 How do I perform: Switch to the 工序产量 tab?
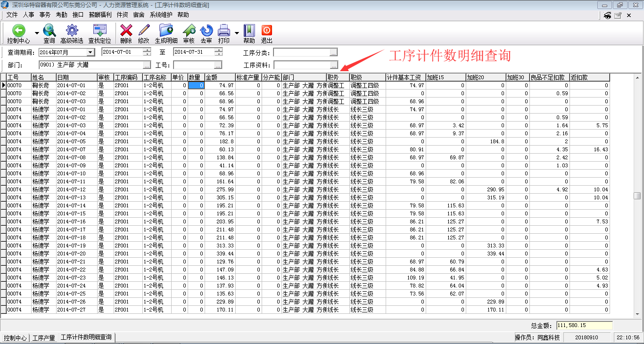coord(43,338)
